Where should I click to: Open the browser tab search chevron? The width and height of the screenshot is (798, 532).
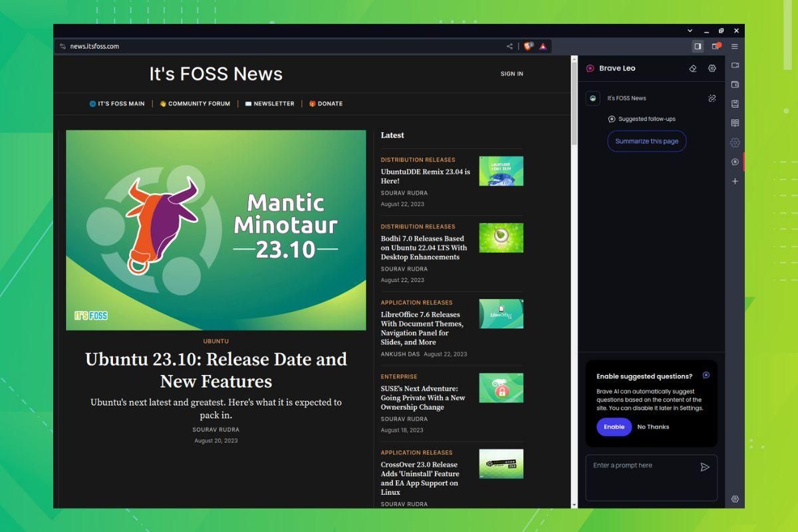(689, 31)
